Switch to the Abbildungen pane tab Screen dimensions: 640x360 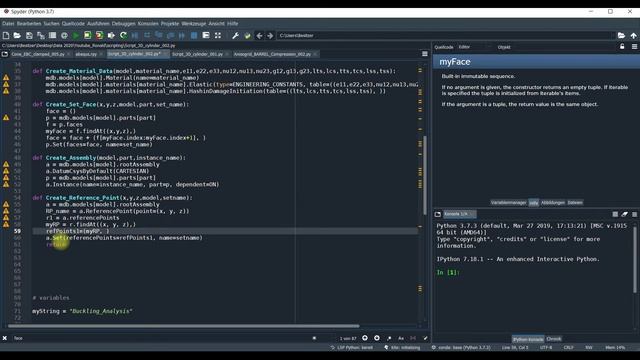(x=553, y=202)
